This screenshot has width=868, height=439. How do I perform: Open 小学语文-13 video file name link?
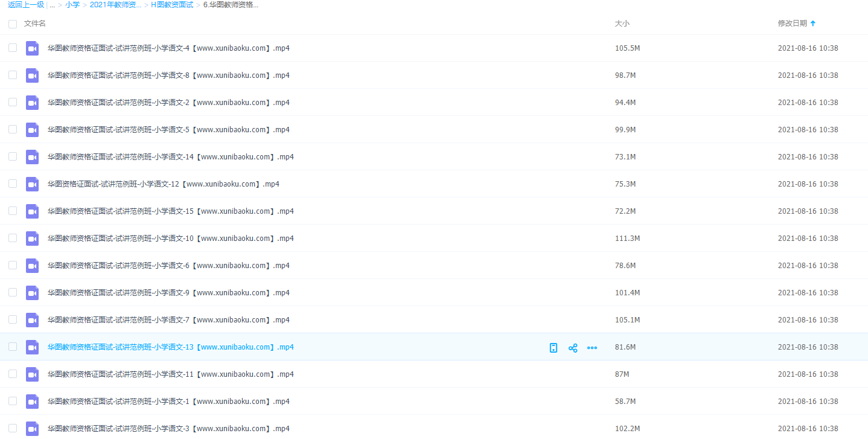click(170, 347)
